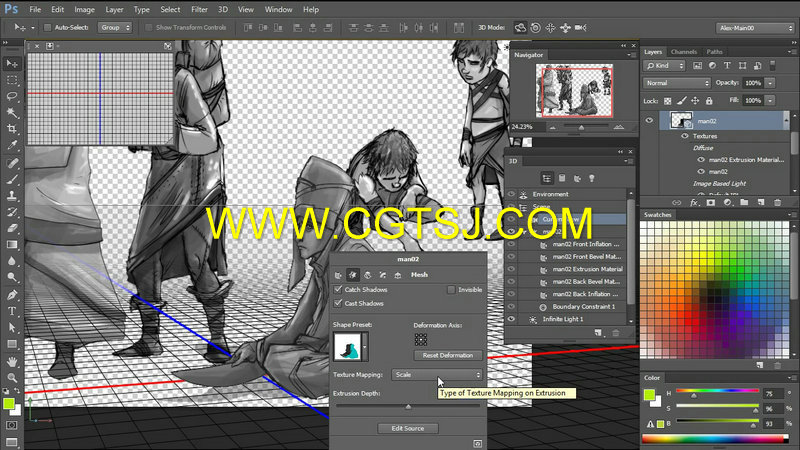
Task: Open the 3D panel flyout menu
Action: (x=629, y=161)
